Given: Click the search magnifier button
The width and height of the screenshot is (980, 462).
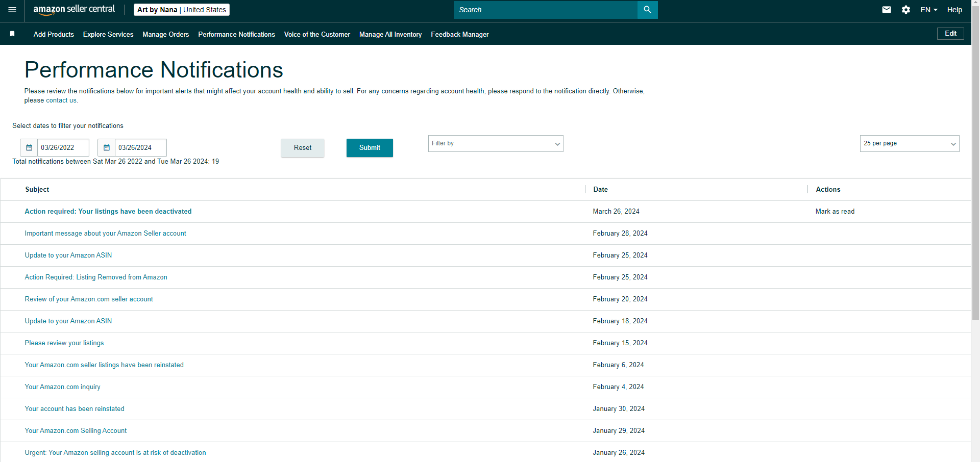Looking at the screenshot, I should tap(647, 10).
